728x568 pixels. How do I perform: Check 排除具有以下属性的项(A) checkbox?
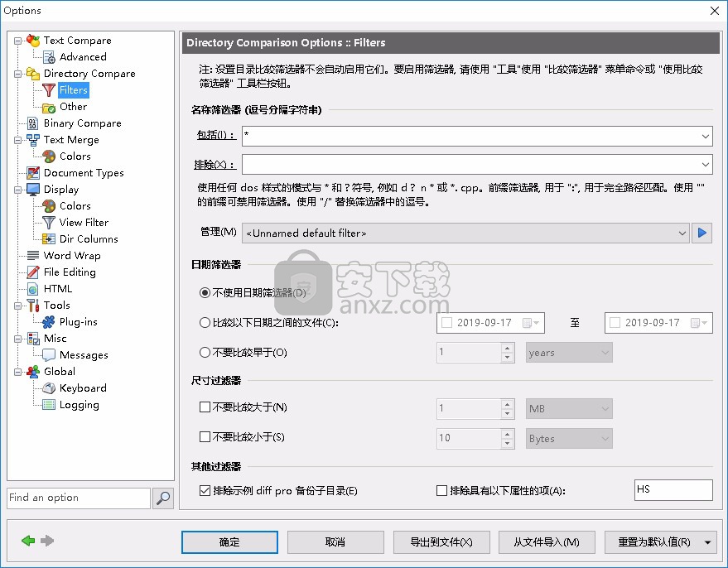(442, 490)
